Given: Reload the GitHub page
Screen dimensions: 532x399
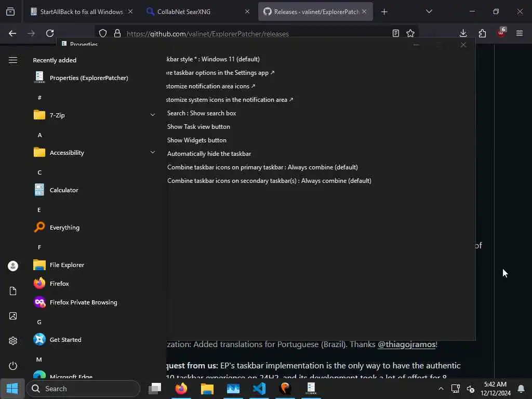Looking at the screenshot, I should click(50, 33).
